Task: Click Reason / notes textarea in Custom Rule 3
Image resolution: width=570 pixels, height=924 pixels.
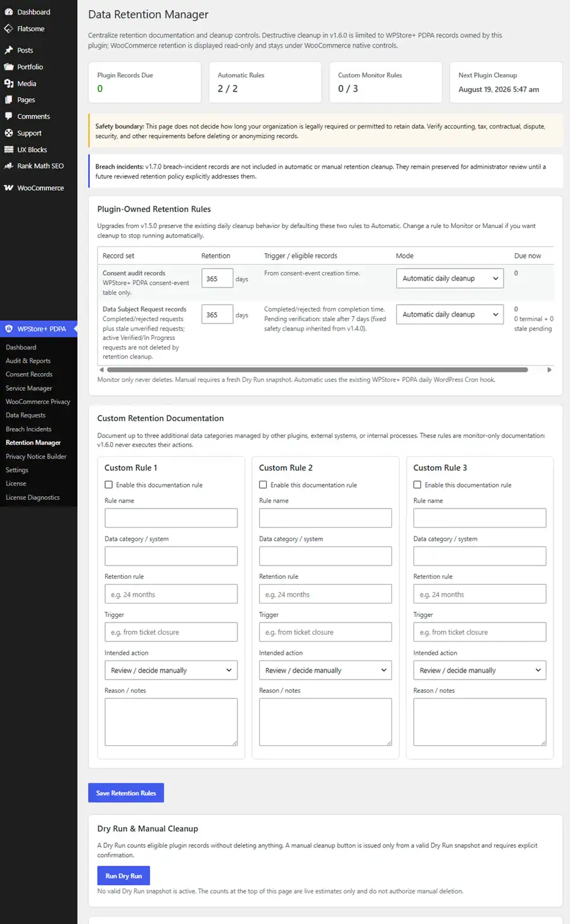Action: [x=479, y=722]
